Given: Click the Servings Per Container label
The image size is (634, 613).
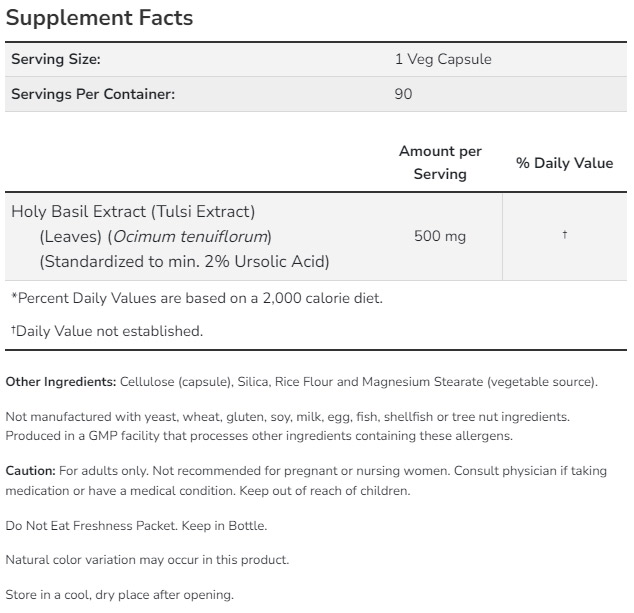Looking at the screenshot, I should [x=93, y=94].
